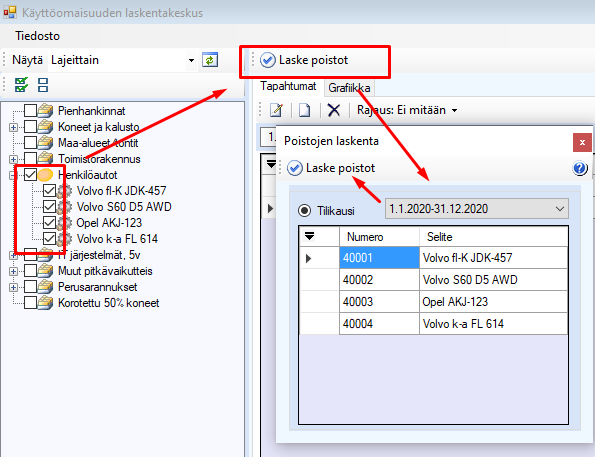Click the deselect-all boxes icon

(x=43, y=85)
